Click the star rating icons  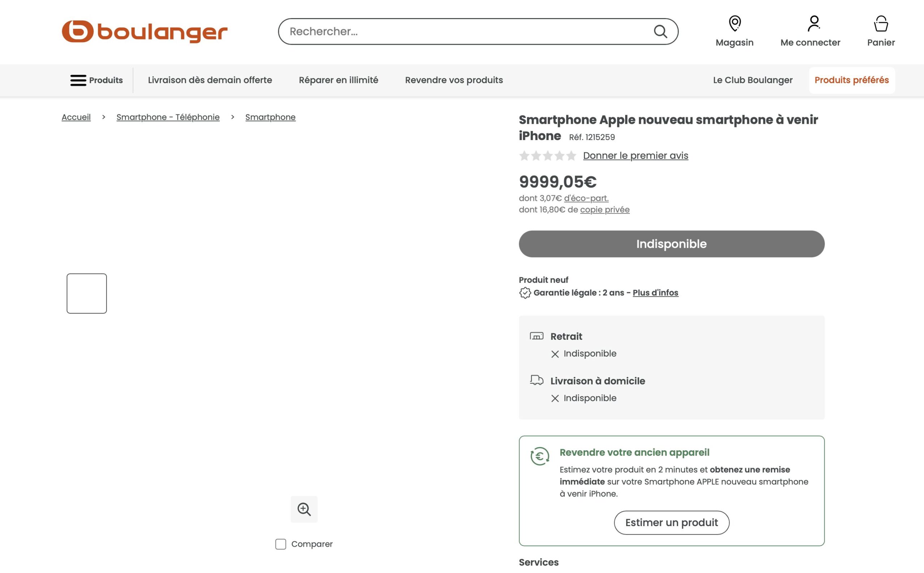pyautogui.click(x=548, y=156)
